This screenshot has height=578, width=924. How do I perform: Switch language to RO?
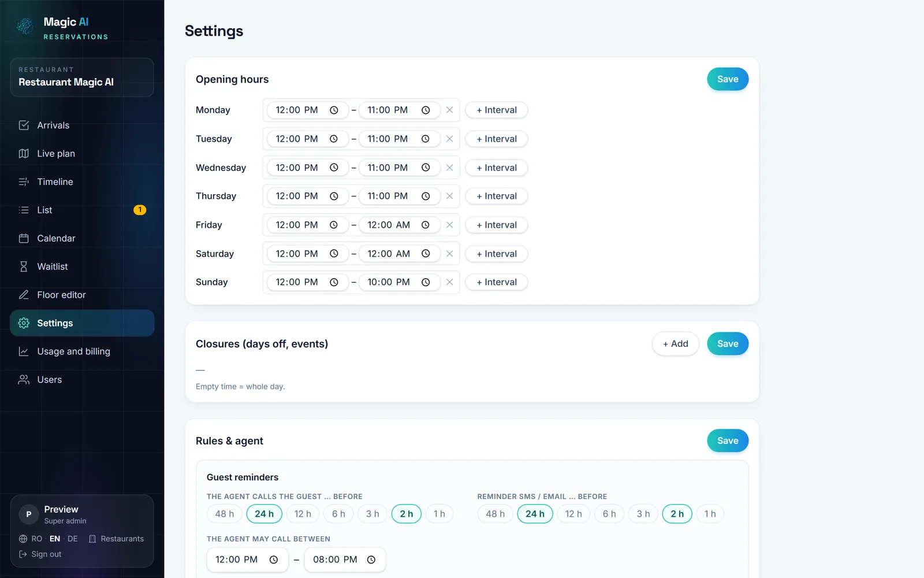pyautogui.click(x=37, y=539)
